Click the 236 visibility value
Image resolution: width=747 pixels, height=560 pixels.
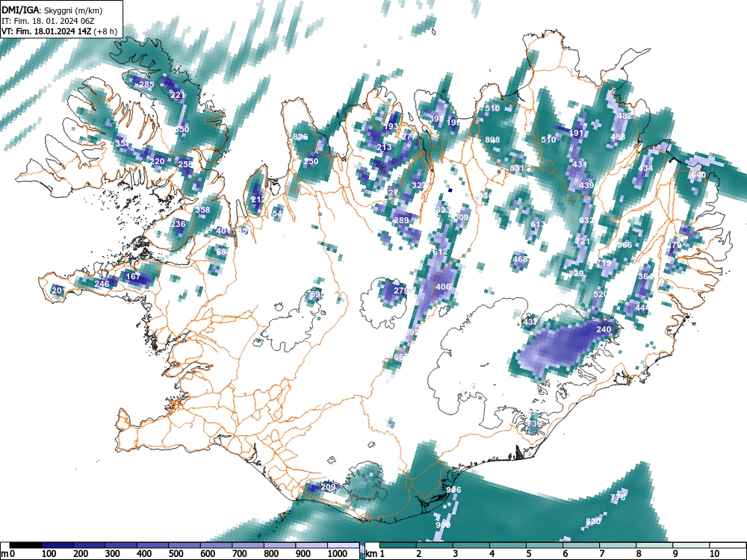click(179, 224)
